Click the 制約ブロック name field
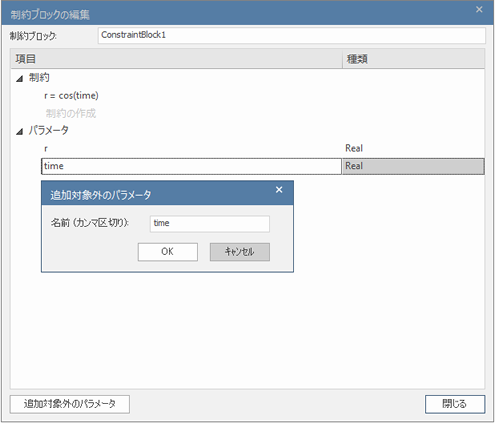 (292, 35)
